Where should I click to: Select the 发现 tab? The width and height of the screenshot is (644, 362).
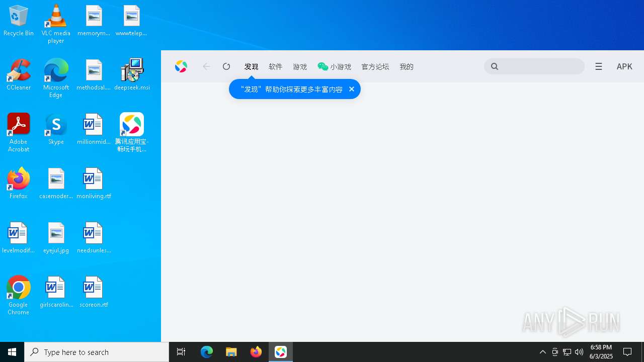click(251, 66)
